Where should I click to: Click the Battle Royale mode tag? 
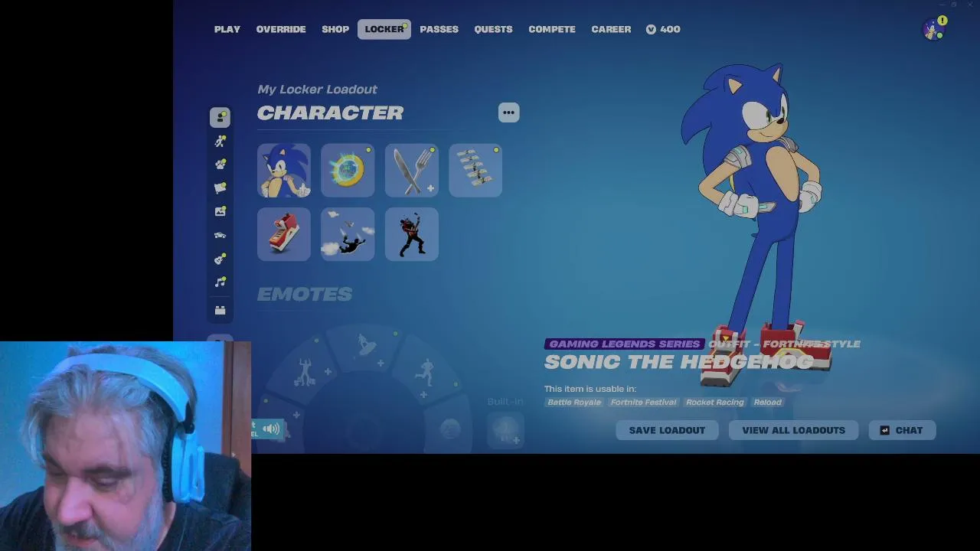[x=574, y=403]
